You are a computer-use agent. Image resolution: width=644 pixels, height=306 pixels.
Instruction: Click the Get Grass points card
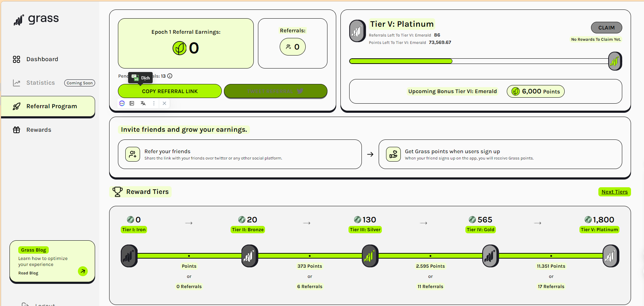(500, 154)
